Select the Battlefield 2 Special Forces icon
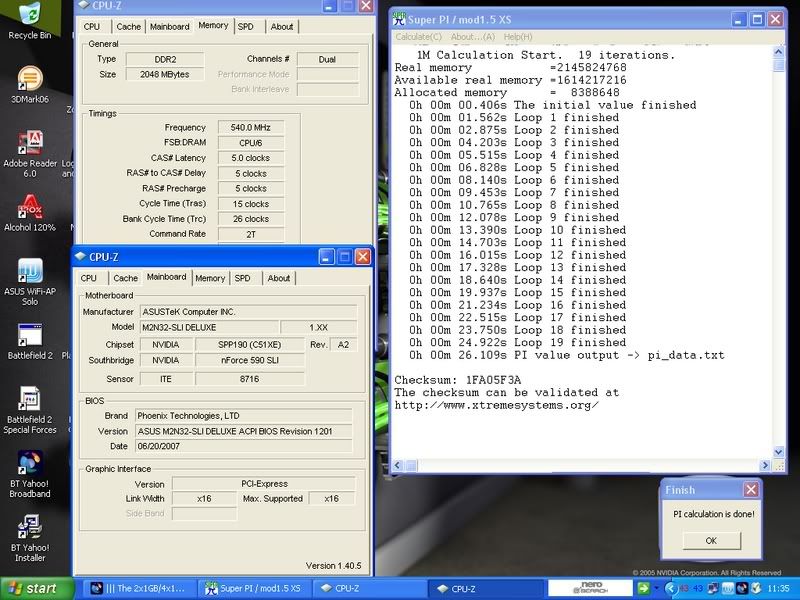The height and width of the screenshot is (600, 800). pyautogui.click(x=30, y=411)
